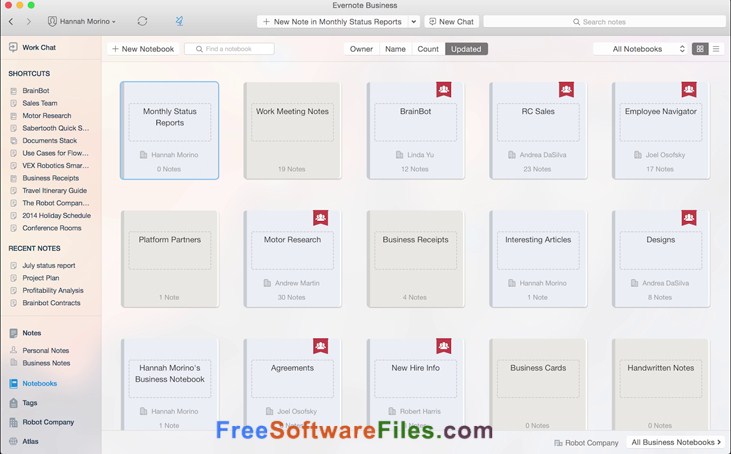Open the Brainbot Contracts recent note

point(51,303)
